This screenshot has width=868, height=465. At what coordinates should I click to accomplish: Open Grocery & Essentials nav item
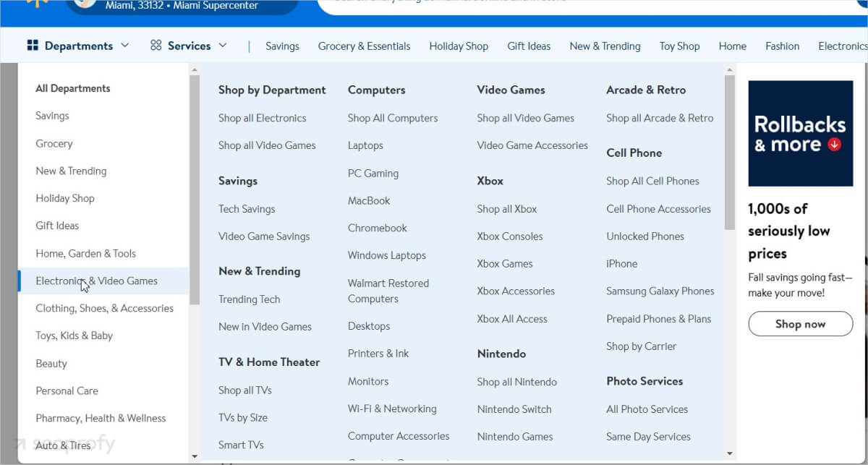(364, 46)
